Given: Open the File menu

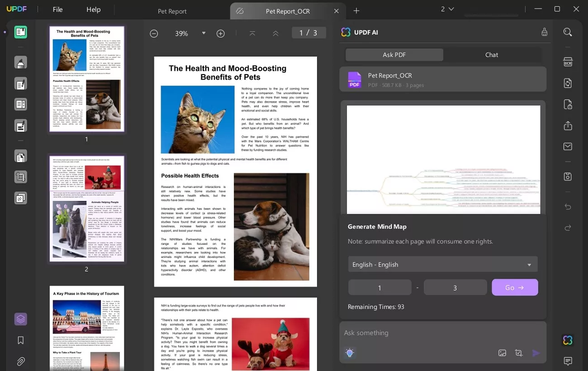Looking at the screenshot, I should click(57, 10).
